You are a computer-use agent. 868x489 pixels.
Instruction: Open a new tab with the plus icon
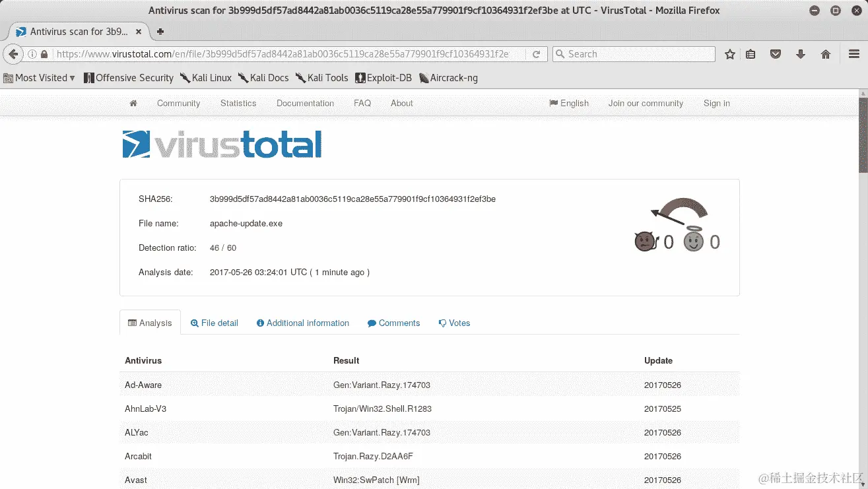point(160,31)
